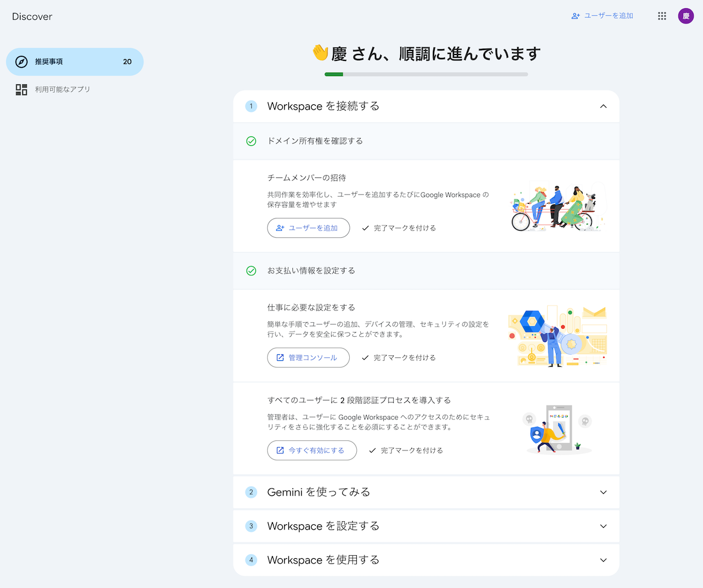Click the Workspace を設定する heading text

(x=323, y=526)
